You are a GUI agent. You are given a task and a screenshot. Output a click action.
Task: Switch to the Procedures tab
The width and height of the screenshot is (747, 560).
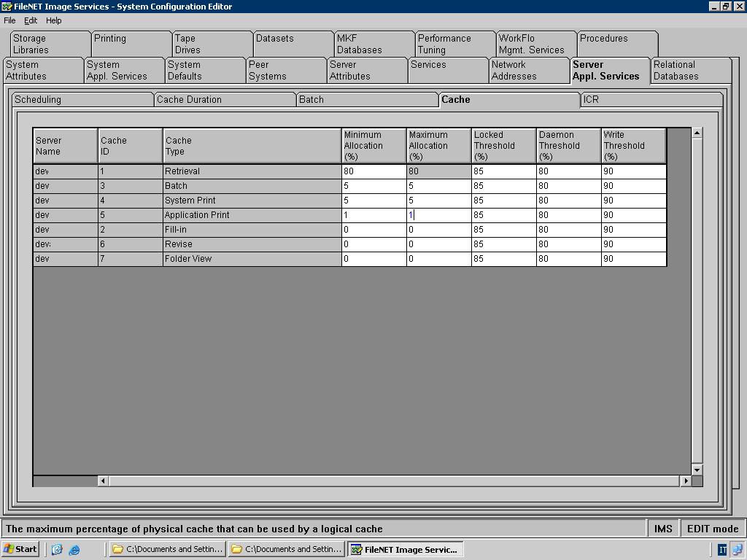tap(617, 44)
